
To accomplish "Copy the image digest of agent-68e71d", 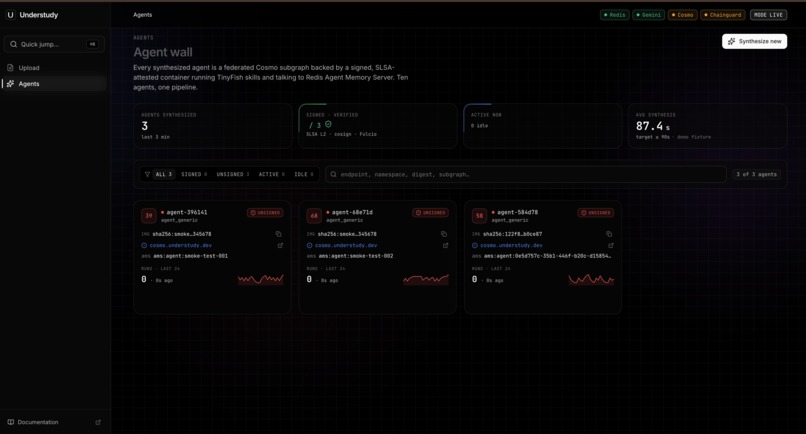I will (x=444, y=234).
